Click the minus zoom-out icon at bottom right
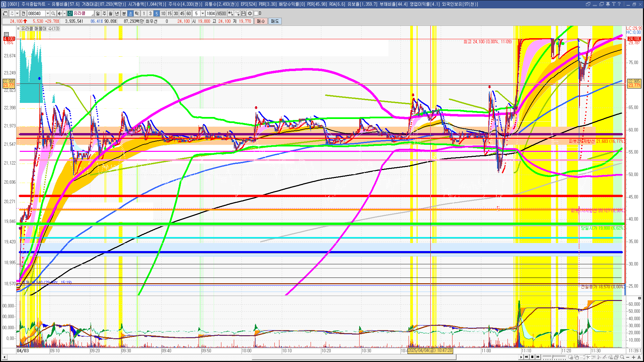This screenshot has width=644, height=362. (628, 357)
